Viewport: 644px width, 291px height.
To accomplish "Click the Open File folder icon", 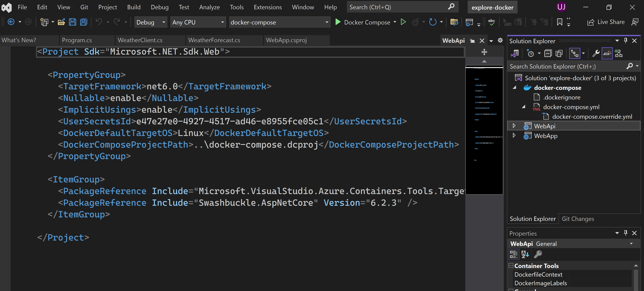I will pyautogui.click(x=61, y=22).
